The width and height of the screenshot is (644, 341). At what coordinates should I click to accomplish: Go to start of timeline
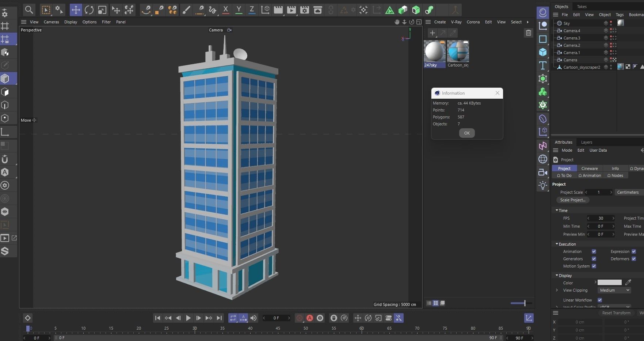pos(157,318)
